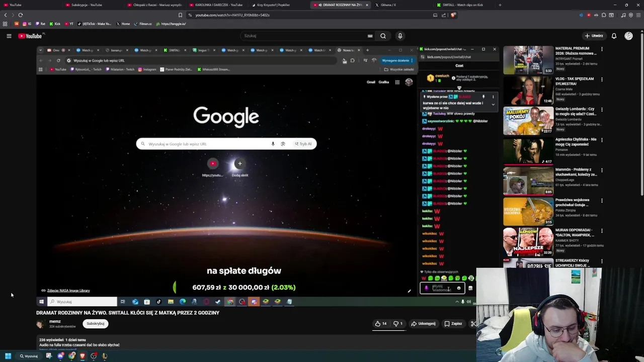Start voice search with the microphone icon

coord(400,36)
